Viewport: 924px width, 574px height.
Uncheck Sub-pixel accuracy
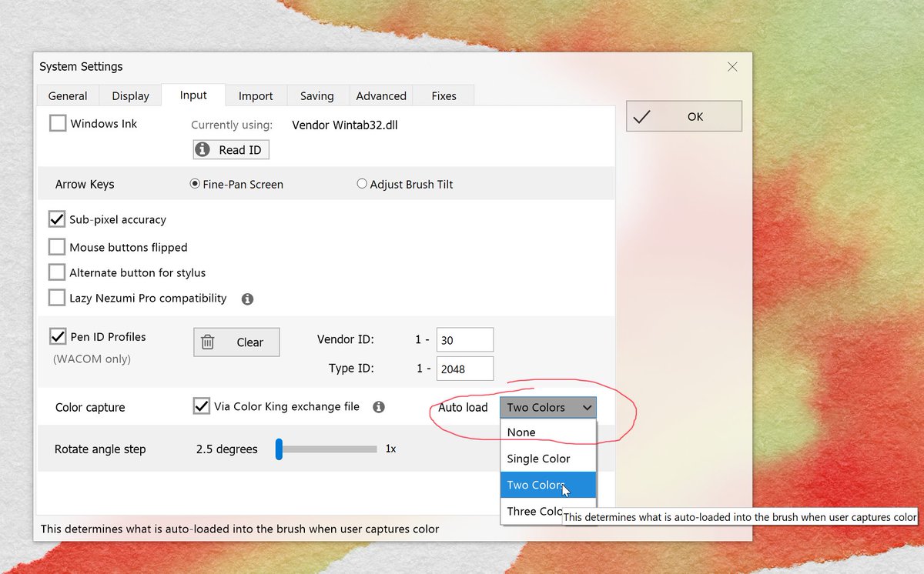point(56,219)
